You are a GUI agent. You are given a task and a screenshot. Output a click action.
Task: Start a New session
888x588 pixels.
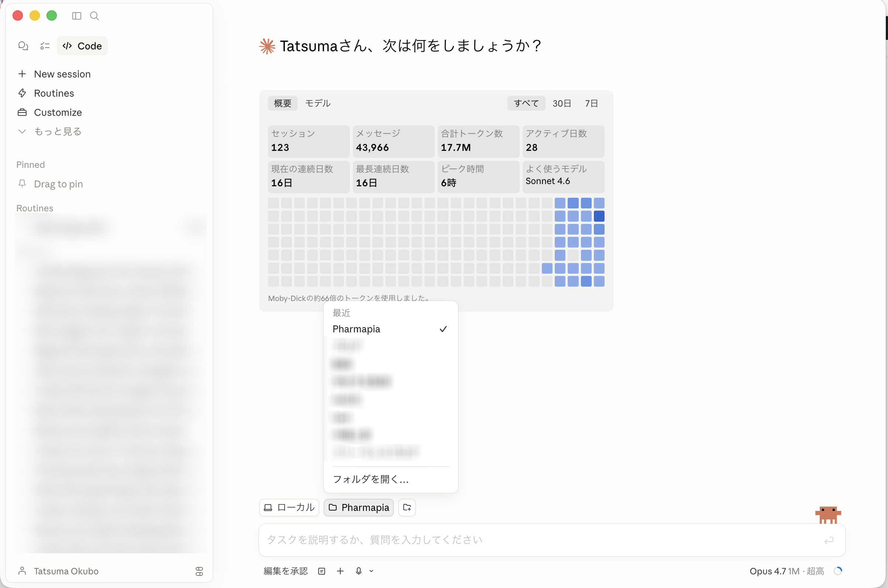click(x=62, y=74)
